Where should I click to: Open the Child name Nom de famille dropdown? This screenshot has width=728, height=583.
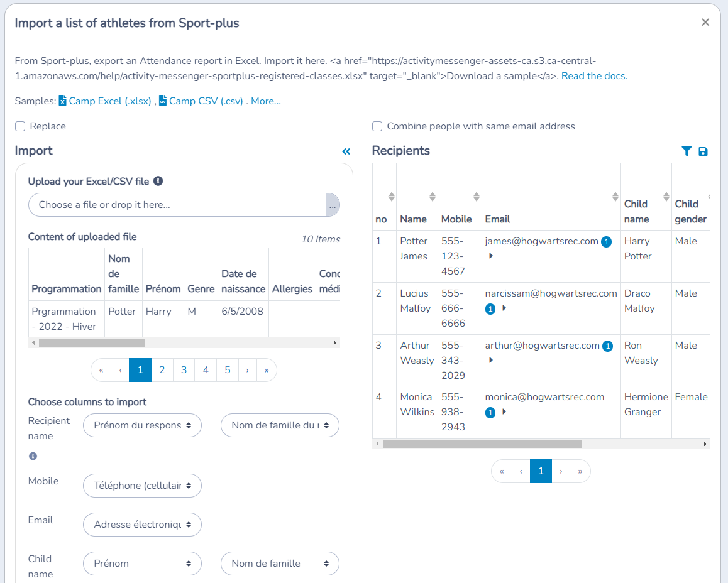tap(280, 564)
